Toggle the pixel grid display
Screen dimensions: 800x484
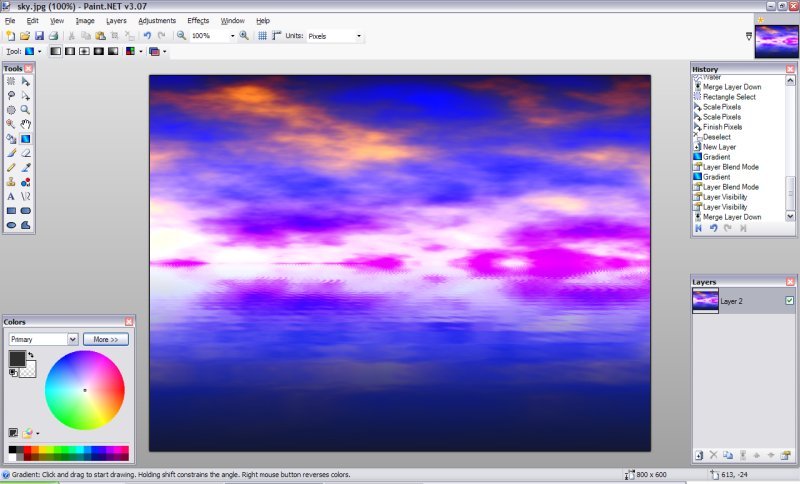click(x=263, y=35)
